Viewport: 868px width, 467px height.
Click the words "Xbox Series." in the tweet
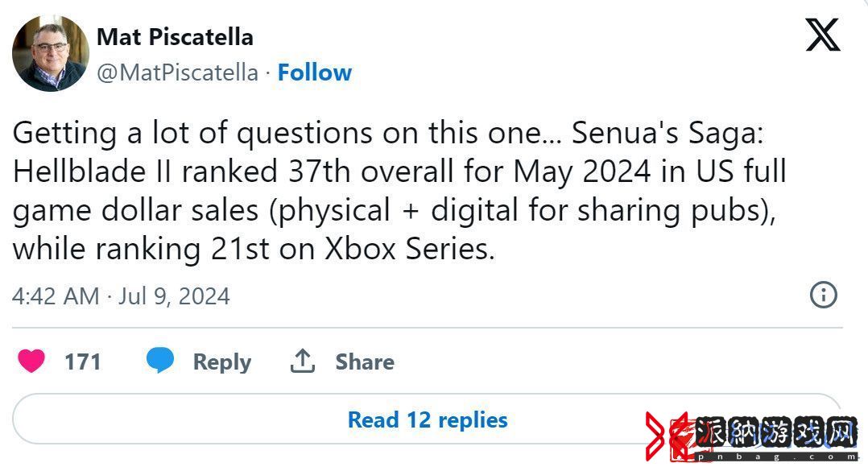(x=409, y=249)
